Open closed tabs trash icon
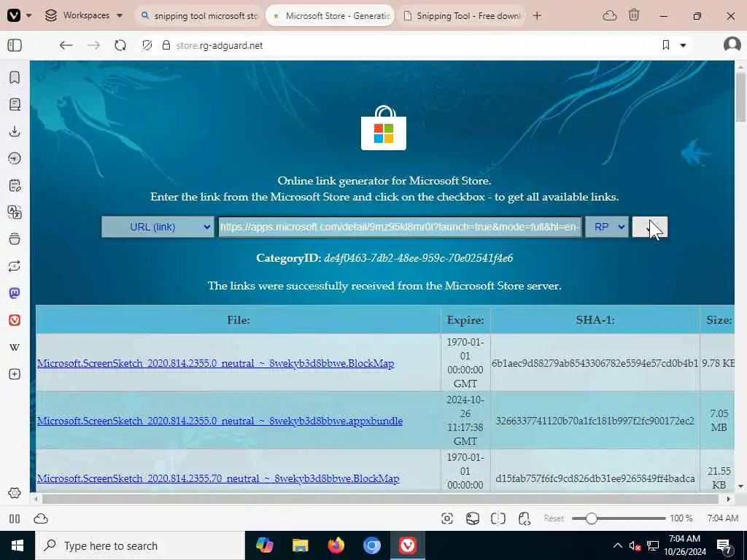This screenshot has height=560, width=747. tap(634, 15)
